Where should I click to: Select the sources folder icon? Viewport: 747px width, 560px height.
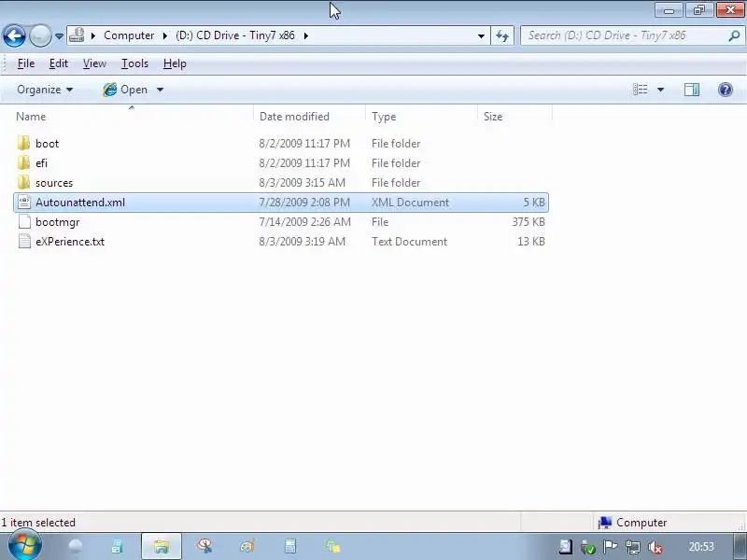24,182
